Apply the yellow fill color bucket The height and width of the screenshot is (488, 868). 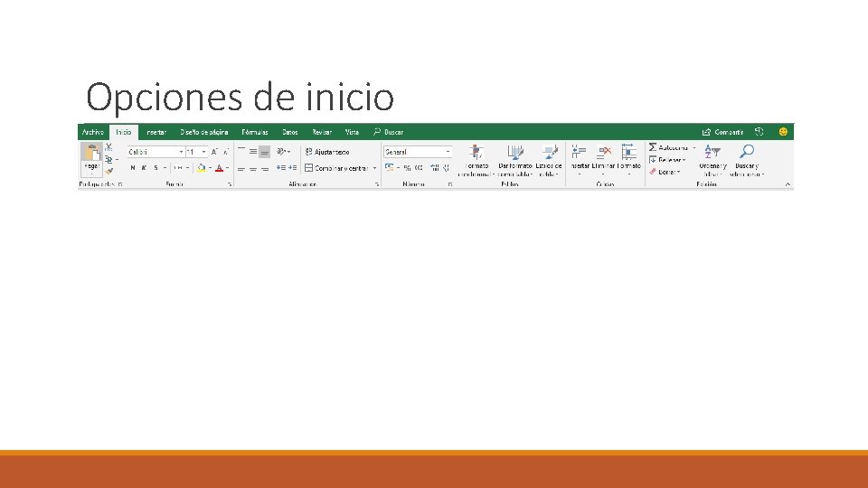[x=202, y=168]
